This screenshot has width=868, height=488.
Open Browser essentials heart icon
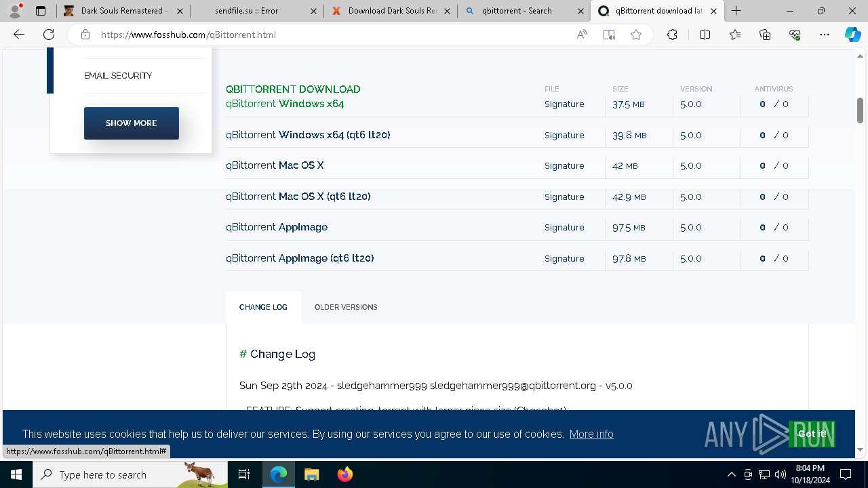(795, 35)
